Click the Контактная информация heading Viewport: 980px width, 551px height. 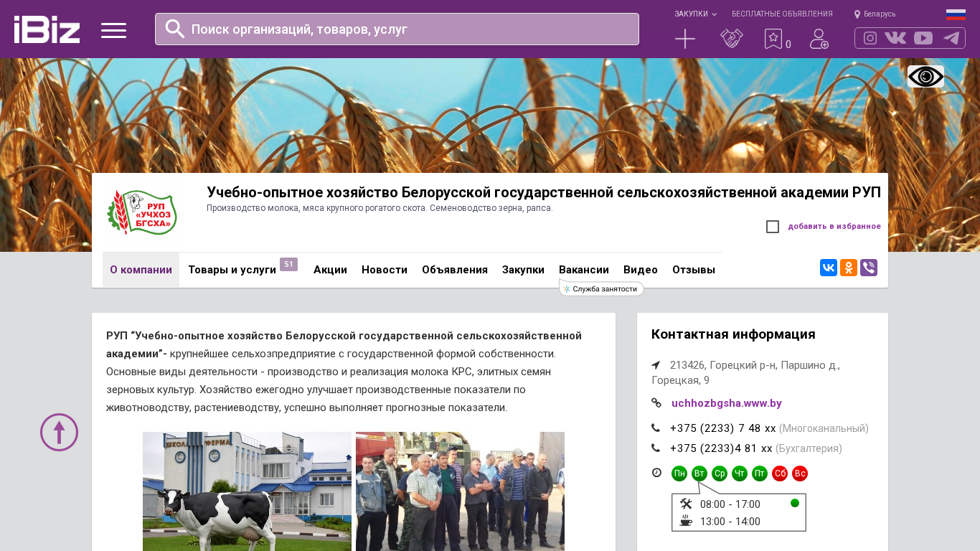733,334
